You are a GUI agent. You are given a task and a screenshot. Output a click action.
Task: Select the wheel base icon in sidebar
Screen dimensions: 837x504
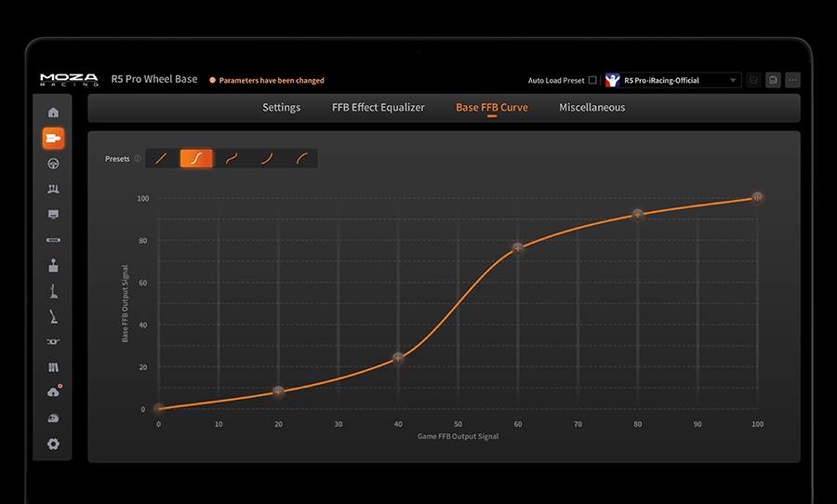[x=53, y=139]
